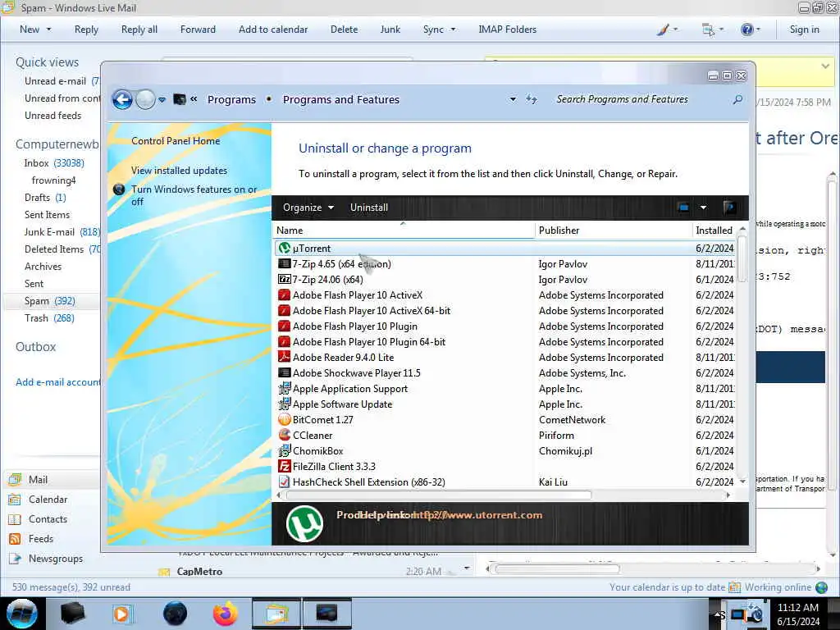Open Control Panel Home

click(x=176, y=141)
